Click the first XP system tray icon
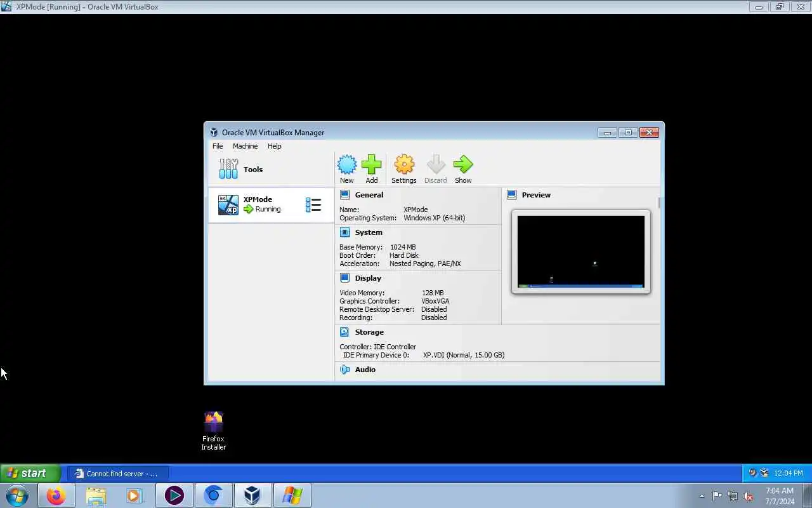 pyautogui.click(x=753, y=473)
